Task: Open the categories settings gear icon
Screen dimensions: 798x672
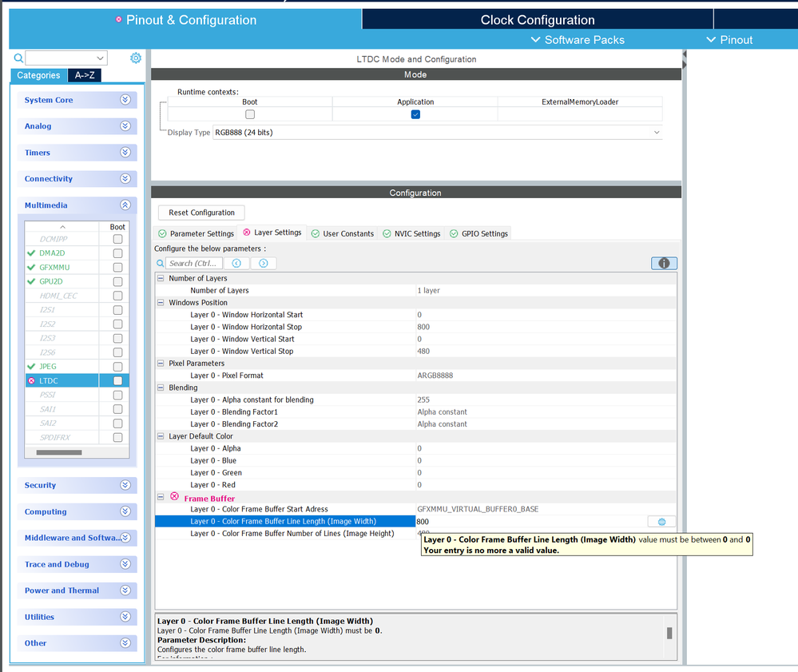Action: click(135, 58)
